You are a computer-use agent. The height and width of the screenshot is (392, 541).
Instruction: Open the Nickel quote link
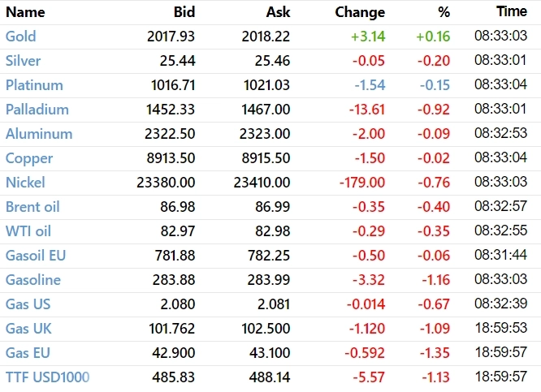[25, 183]
